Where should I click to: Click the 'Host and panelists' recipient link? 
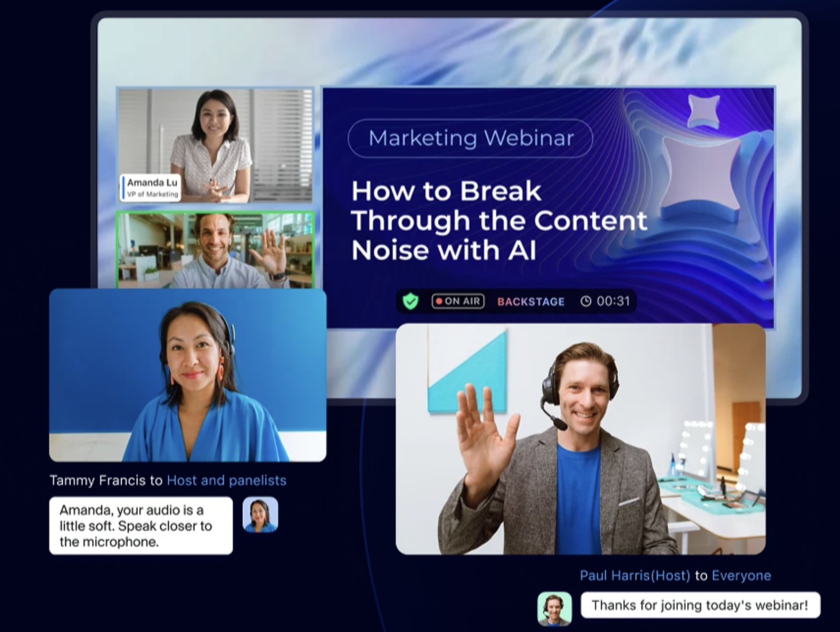(x=226, y=481)
